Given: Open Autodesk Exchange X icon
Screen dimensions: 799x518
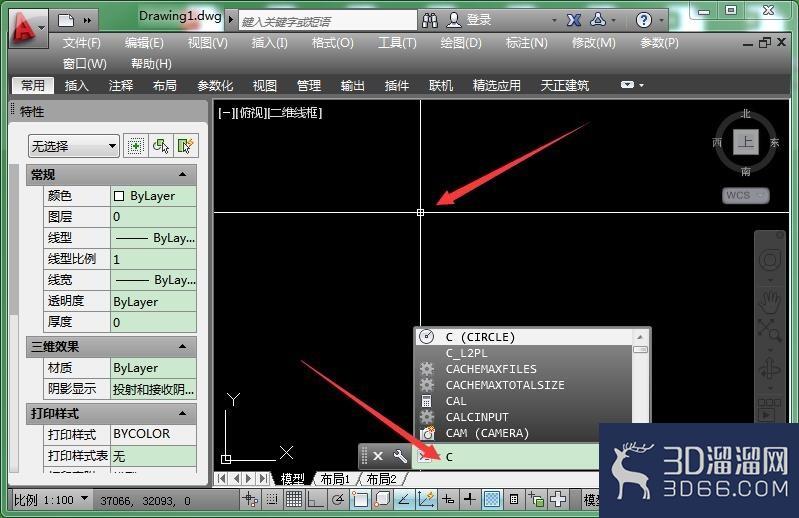Looking at the screenshot, I should [574, 20].
